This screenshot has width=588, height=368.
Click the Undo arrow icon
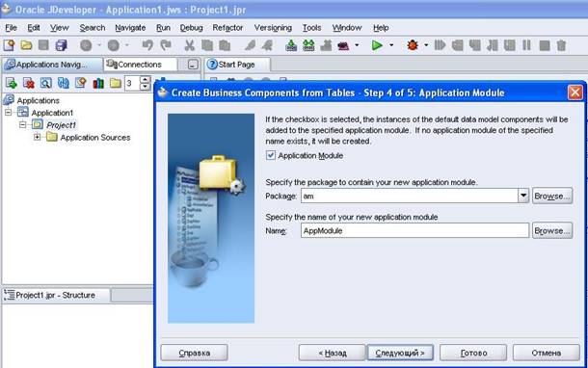[147, 45]
